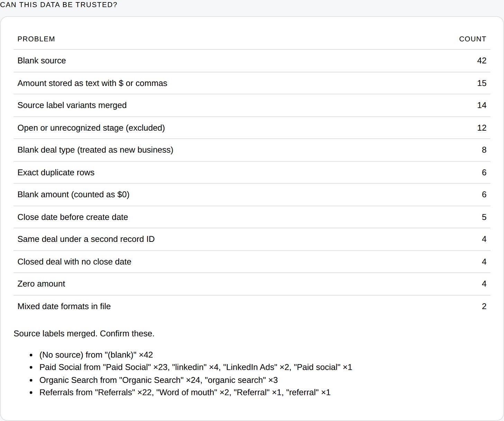Click 'Same deal under a second record ID'
The image size is (504, 421).
[x=252, y=239]
